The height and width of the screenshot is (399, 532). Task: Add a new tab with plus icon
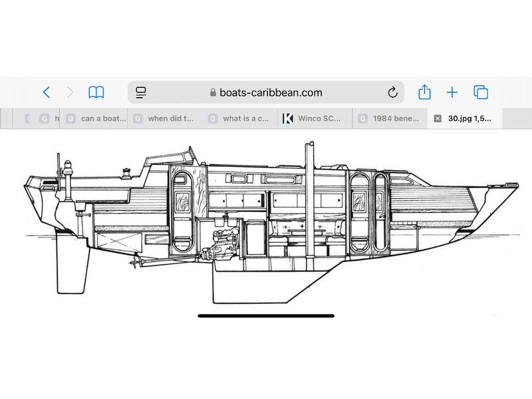click(452, 92)
